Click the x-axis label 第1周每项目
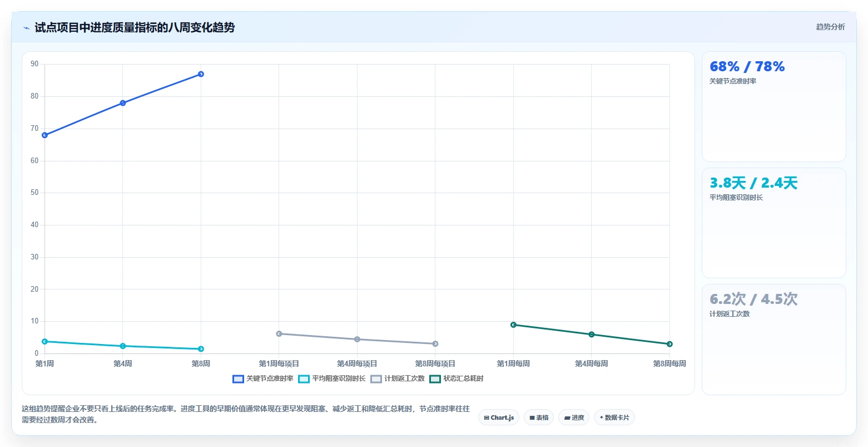Viewport: 868px width, 447px height. click(279, 364)
